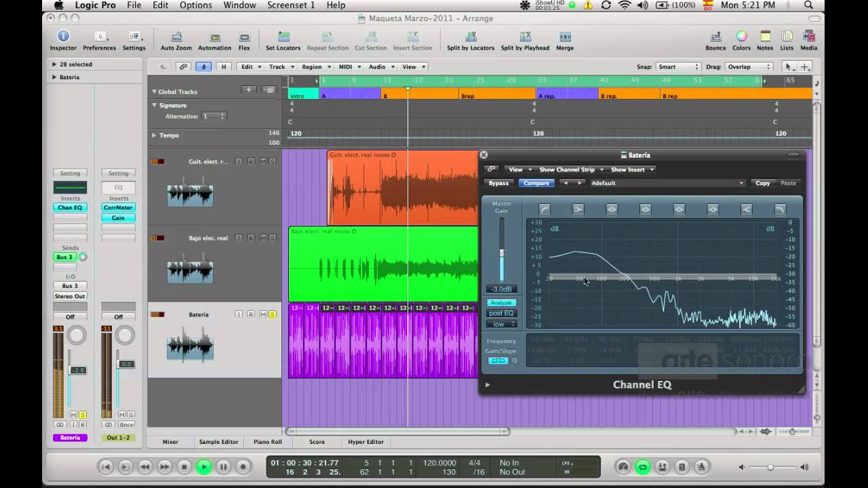
Task: Click the Batería channel strip volume fader
Action: click(x=79, y=371)
